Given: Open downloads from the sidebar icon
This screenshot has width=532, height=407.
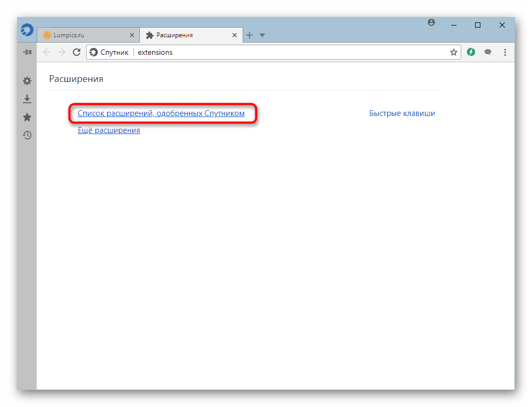Looking at the screenshot, I should point(27,99).
